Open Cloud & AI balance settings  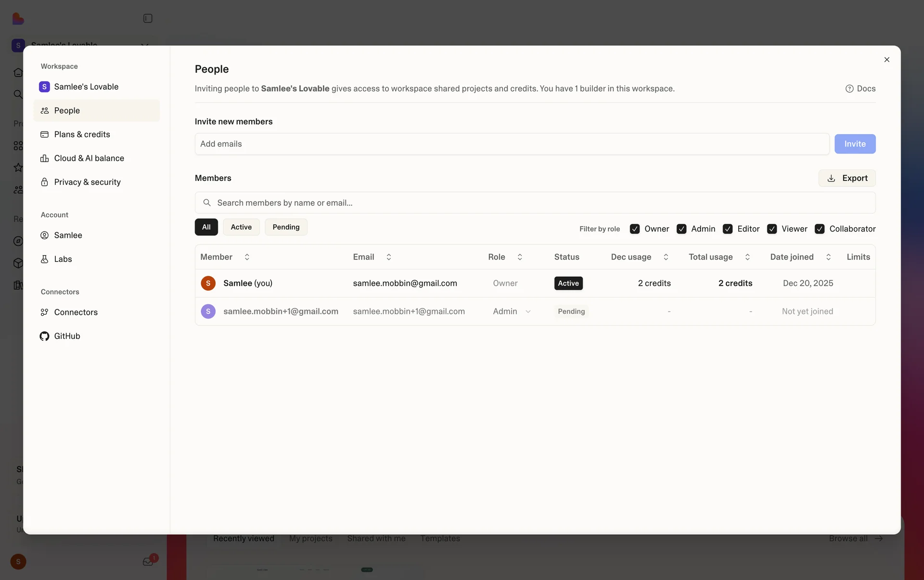coord(89,158)
